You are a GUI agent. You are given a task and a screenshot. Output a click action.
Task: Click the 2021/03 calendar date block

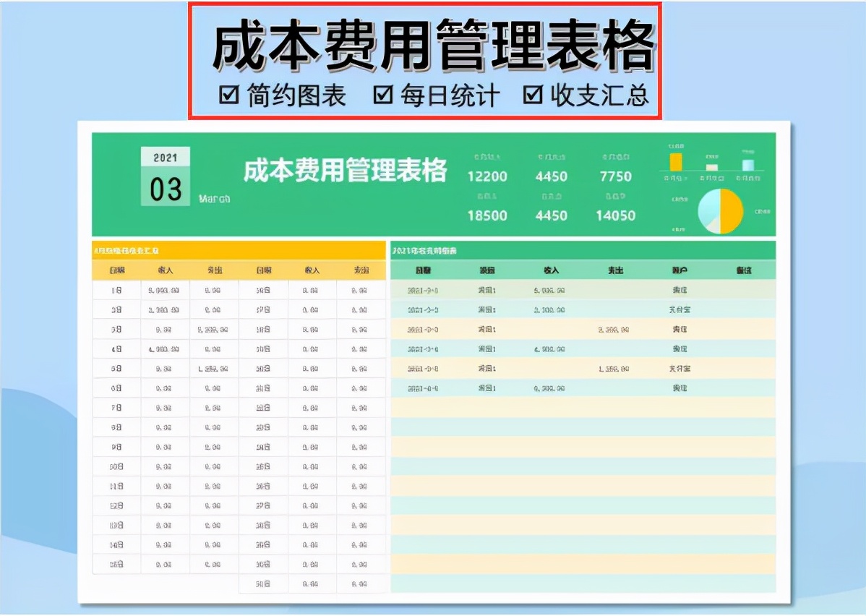(x=164, y=175)
